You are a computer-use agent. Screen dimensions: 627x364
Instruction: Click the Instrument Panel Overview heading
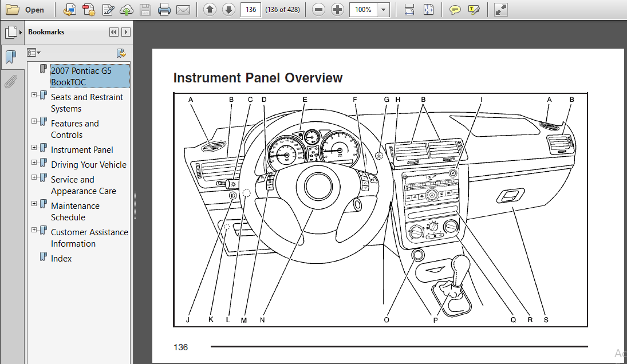pos(258,77)
